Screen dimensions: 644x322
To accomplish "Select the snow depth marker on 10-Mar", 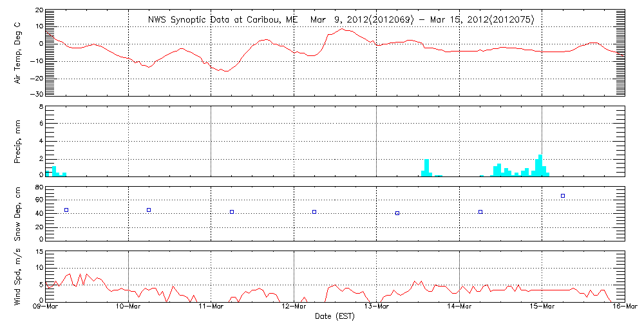I will (149, 210).
